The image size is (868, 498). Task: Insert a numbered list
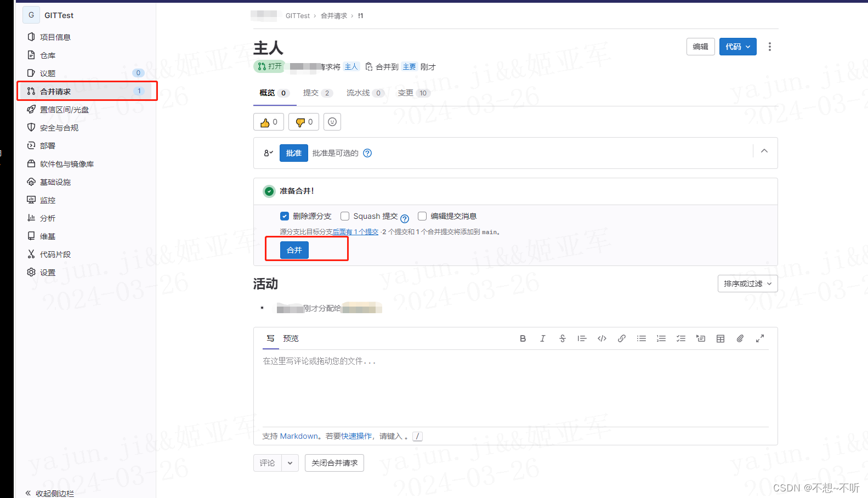[661, 338]
